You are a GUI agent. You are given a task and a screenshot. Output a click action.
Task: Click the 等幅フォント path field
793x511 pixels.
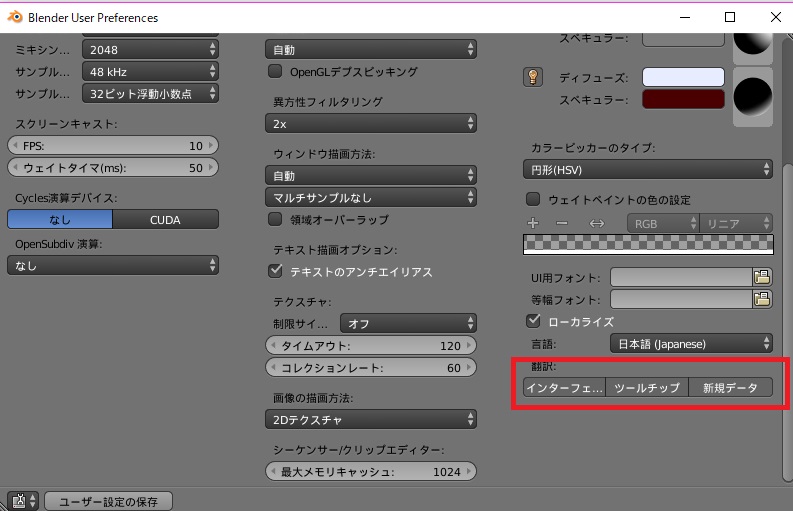coord(681,299)
